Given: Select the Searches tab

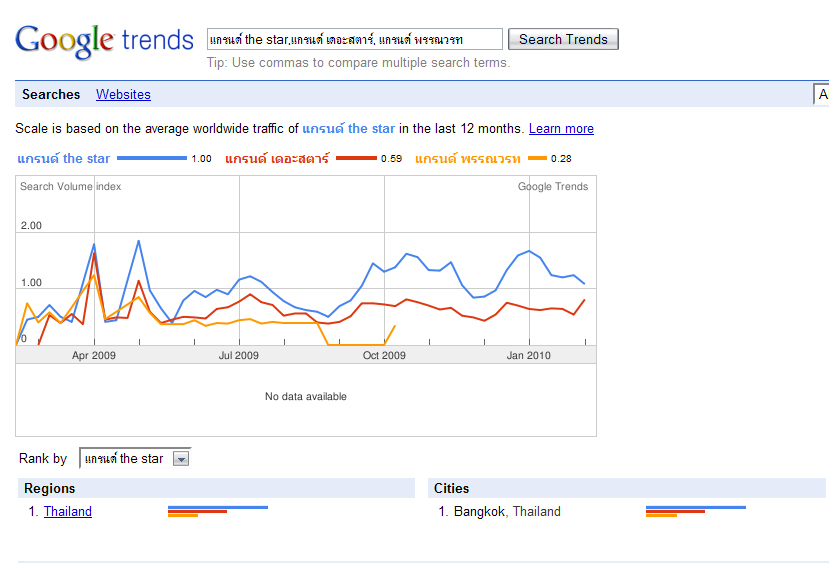Looking at the screenshot, I should 51,94.
